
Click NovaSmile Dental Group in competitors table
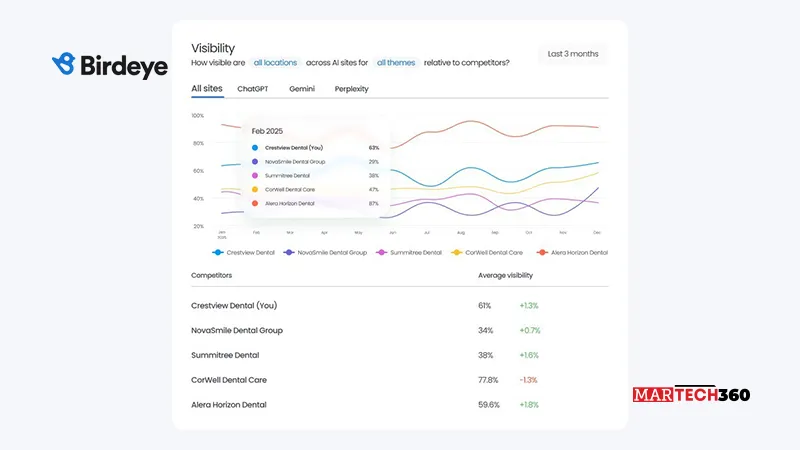coord(237,330)
